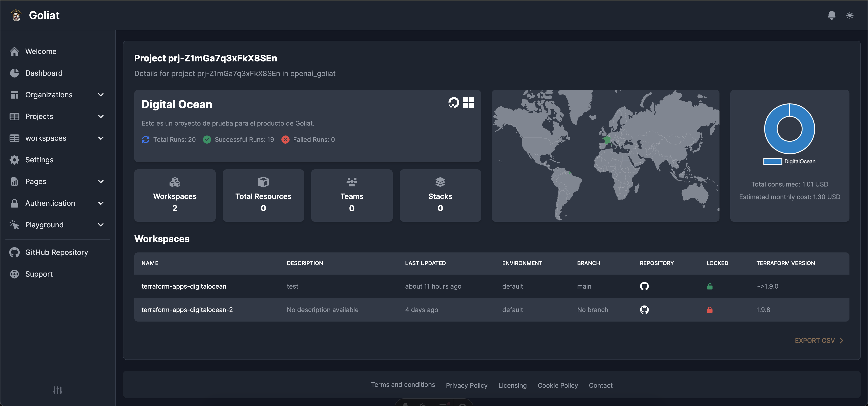Open the notifications bell
This screenshot has height=406, width=868.
pyautogui.click(x=832, y=15)
